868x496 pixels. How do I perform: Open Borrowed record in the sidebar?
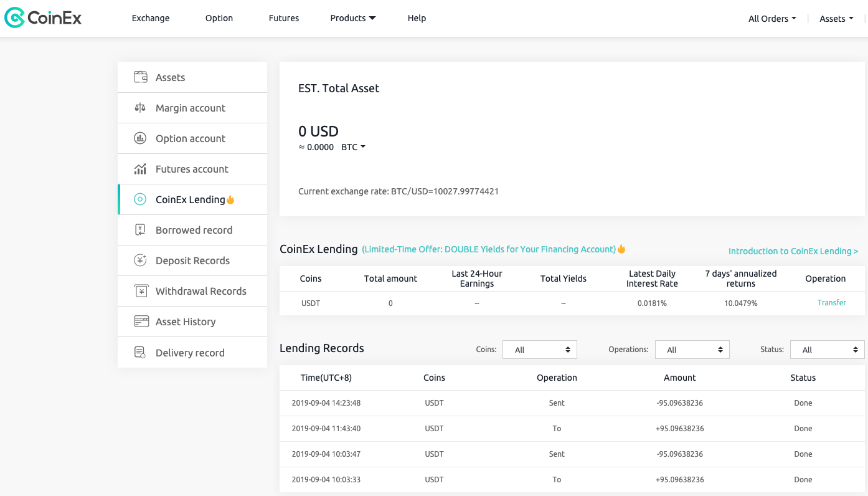tap(192, 230)
